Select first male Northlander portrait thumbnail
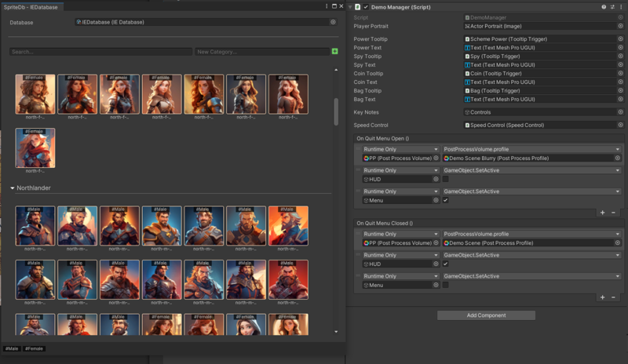628x364 pixels. pos(35,226)
